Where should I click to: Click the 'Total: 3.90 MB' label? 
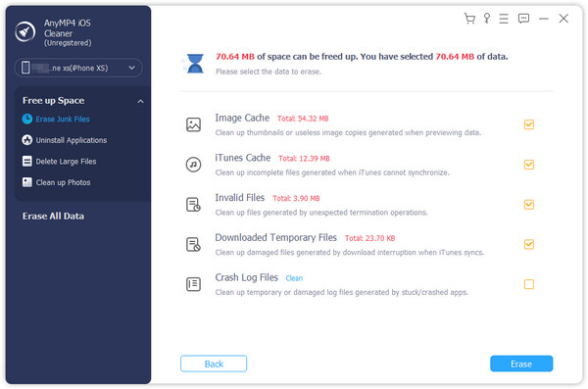click(x=296, y=198)
